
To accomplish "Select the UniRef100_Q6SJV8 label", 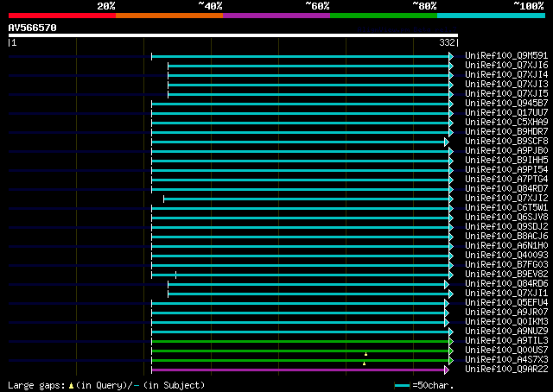I will coord(506,217).
